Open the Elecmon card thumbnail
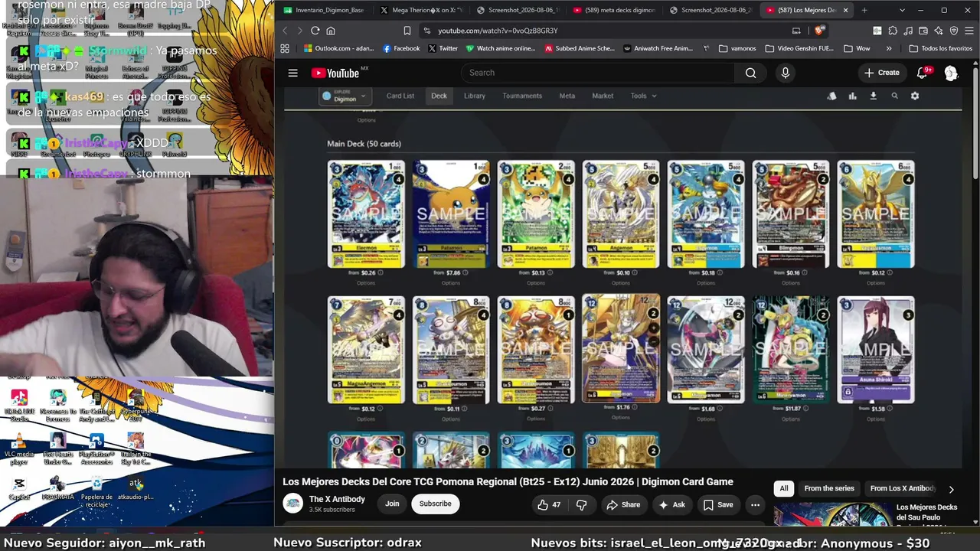The image size is (980, 551). tap(366, 214)
